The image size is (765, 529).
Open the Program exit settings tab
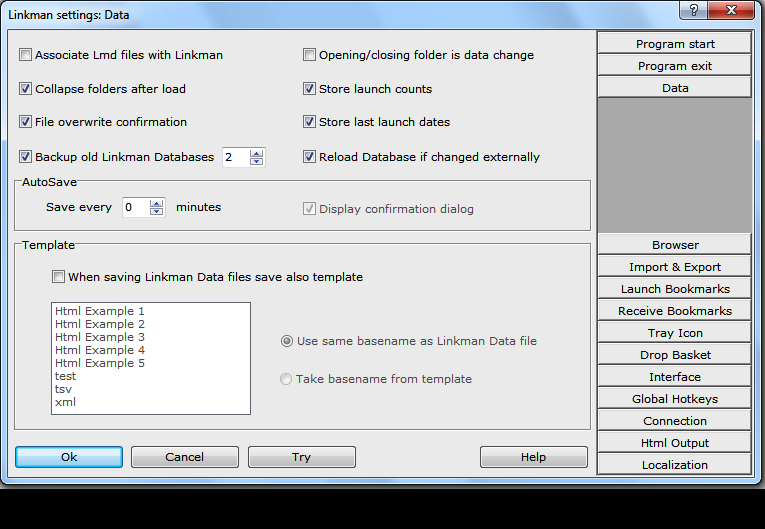pos(675,66)
